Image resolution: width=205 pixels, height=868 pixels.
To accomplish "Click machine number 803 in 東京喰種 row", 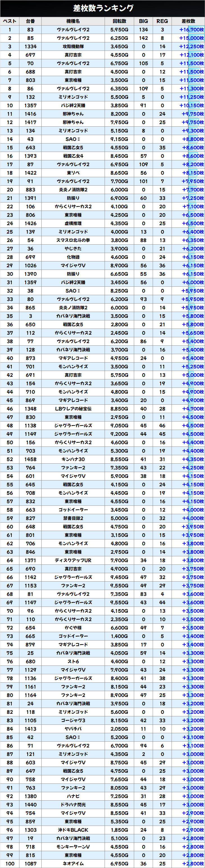I will [x=30, y=80].
